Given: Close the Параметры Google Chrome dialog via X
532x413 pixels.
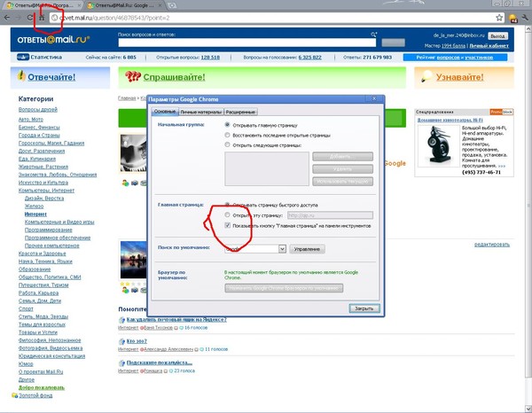Looking at the screenshot, I should [374, 98].
